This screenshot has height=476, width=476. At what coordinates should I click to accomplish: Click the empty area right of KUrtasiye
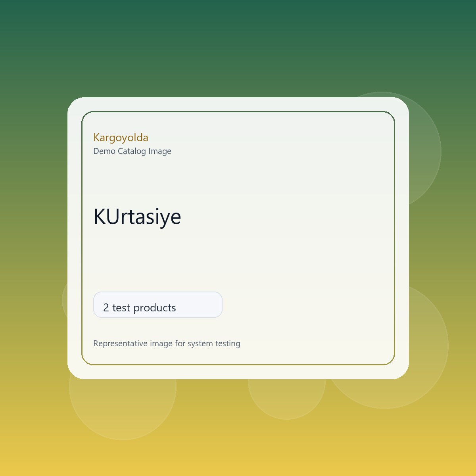286,217
